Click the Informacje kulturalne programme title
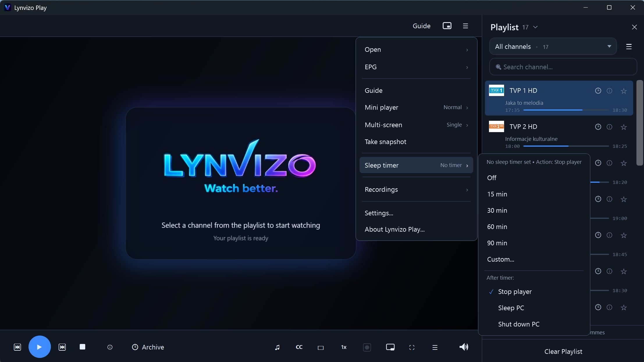Screen dimensions: 644x362 click(531, 139)
